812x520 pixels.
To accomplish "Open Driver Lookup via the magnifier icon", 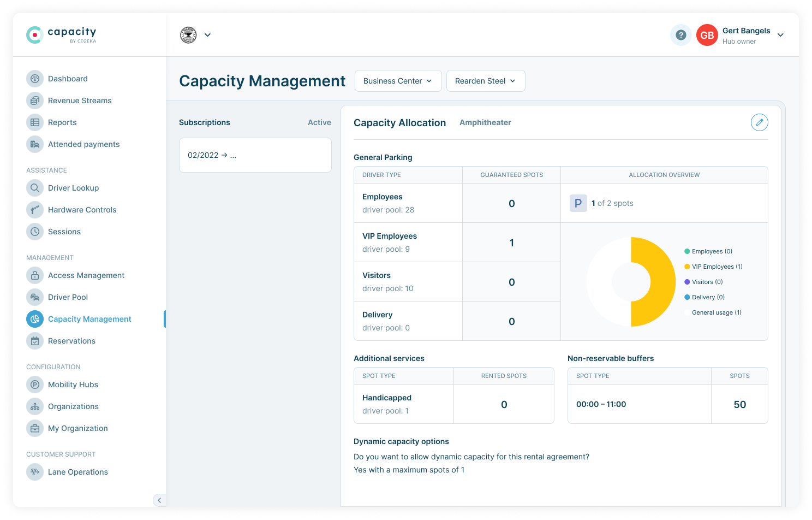I will pyautogui.click(x=35, y=187).
